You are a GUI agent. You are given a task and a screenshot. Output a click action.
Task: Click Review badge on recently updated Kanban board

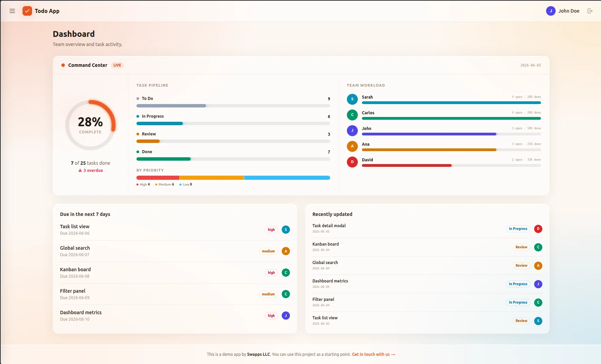tap(522, 247)
